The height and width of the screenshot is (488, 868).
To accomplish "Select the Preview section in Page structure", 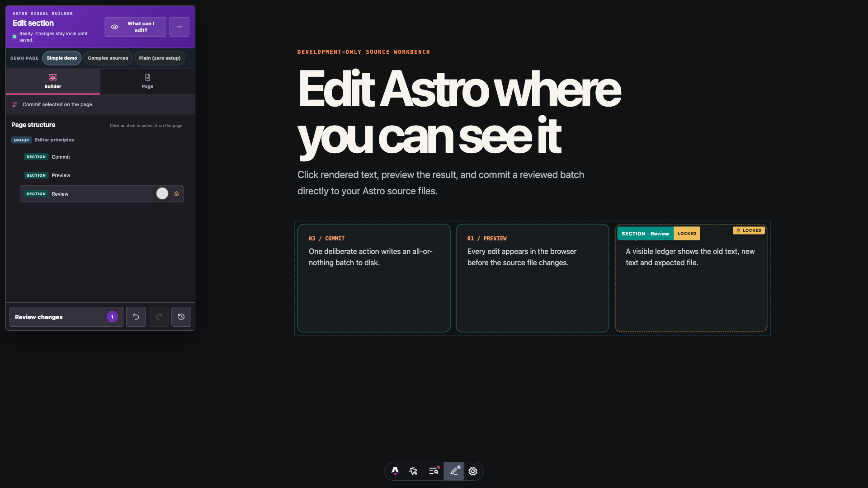I will (x=102, y=175).
